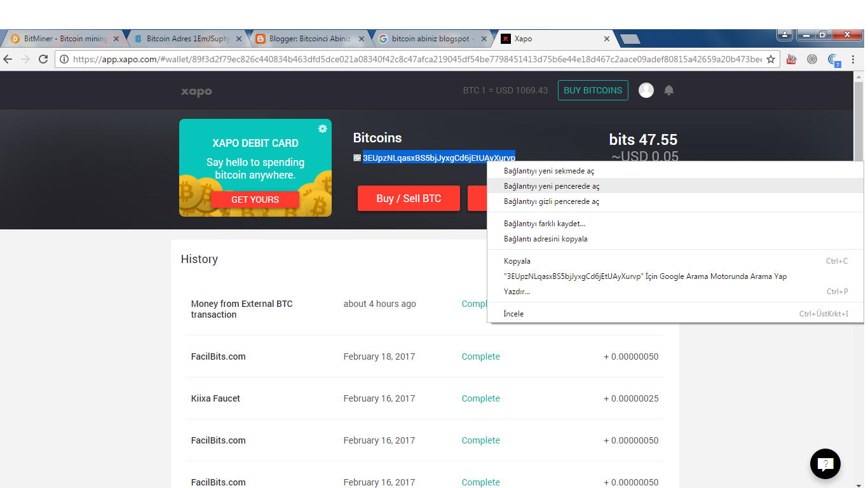868x488 pixels.
Task: Click the debit card settings gear
Action: tap(322, 128)
